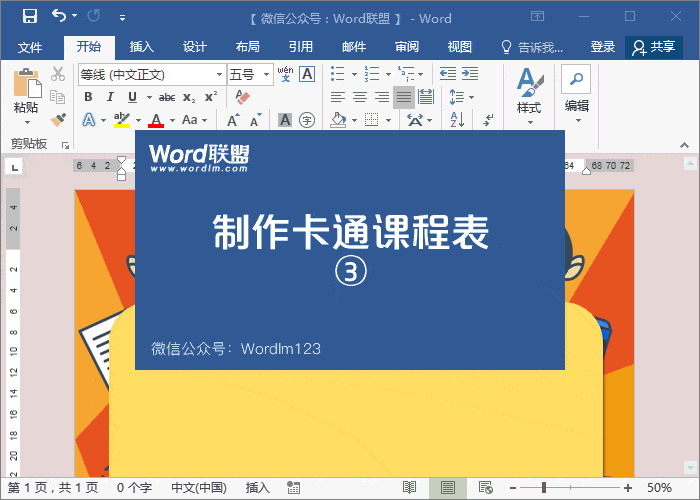
Task: Increase paragraph indent
Action: 470,74
